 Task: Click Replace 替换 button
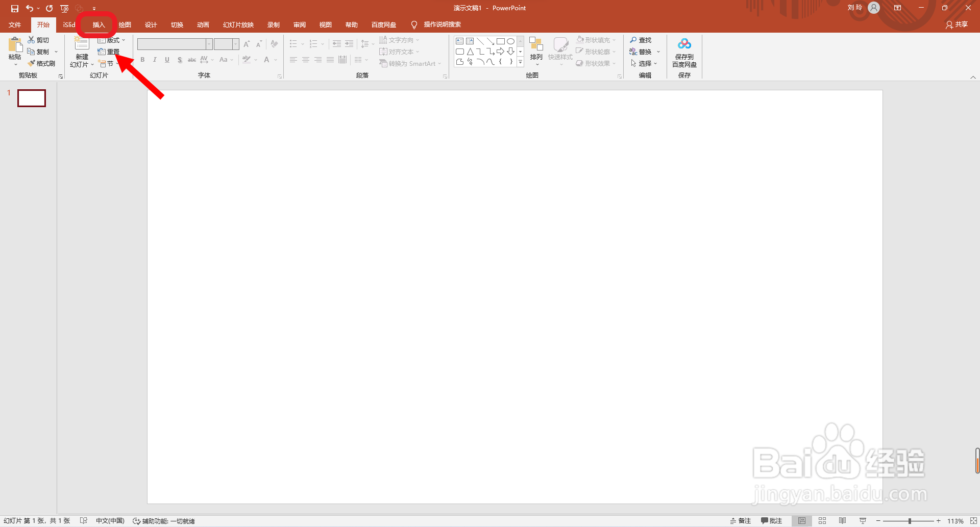pos(641,52)
